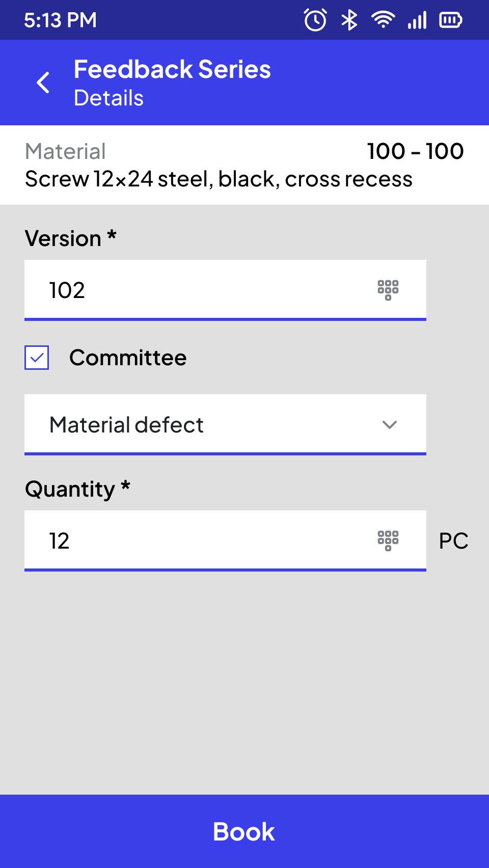The image size is (489, 868).
Task: Expand the Material defect dropdown chevron
Action: coord(390,425)
